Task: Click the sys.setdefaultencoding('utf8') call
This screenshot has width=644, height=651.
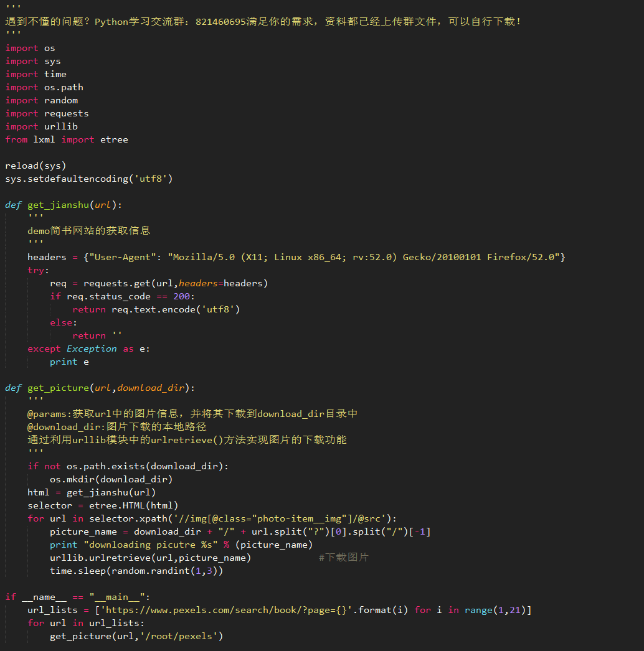Action: pos(89,179)
